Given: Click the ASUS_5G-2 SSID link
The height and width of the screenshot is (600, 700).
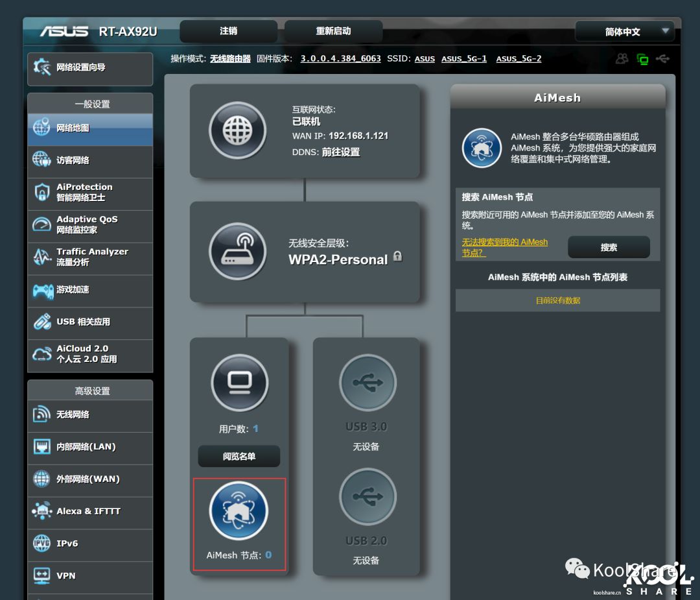Looking at the screenshot, I should tap(519, 58).
